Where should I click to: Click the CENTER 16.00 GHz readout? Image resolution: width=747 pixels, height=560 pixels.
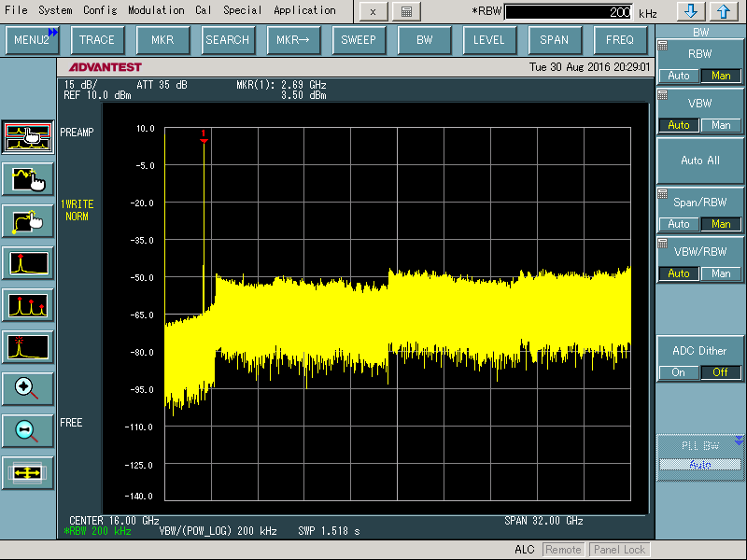(114, 521)
